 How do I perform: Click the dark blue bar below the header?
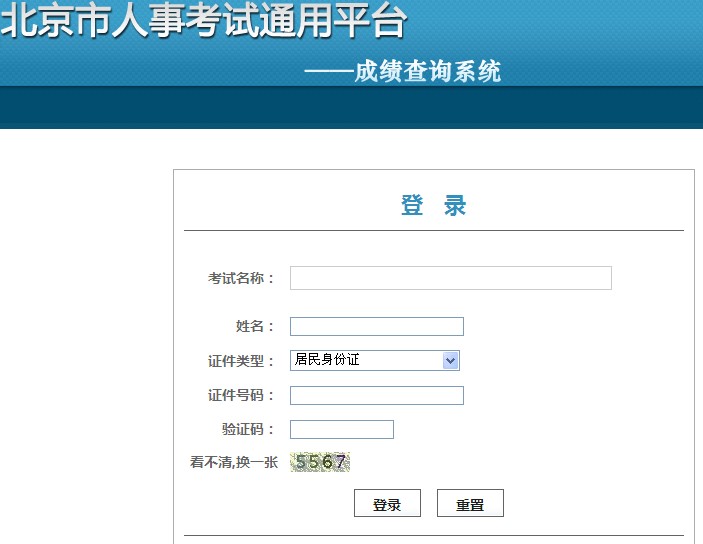(350, 108)
